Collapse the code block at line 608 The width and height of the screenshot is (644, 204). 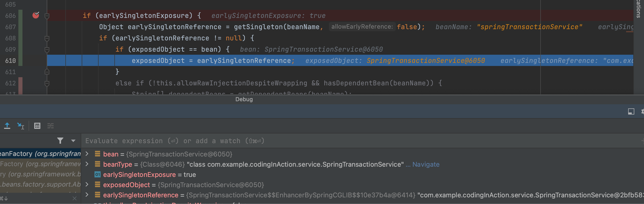tap(47, 38)
